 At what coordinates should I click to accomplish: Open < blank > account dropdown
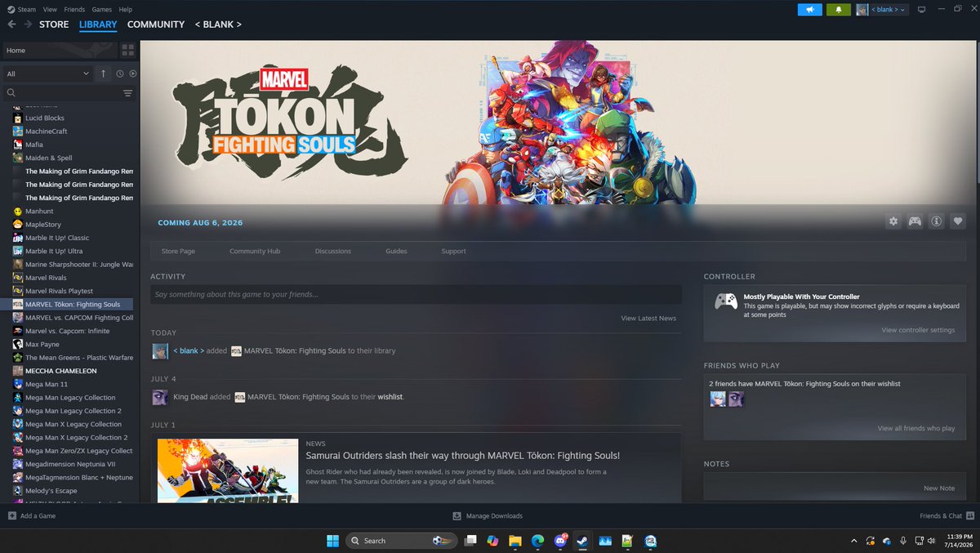(889, 10)
